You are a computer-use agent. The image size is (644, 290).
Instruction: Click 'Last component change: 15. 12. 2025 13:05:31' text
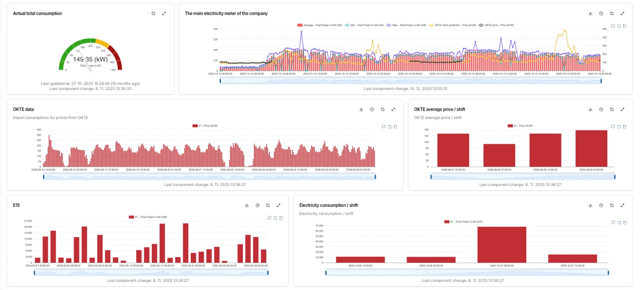pyautogui.click(x=405, y=89)
